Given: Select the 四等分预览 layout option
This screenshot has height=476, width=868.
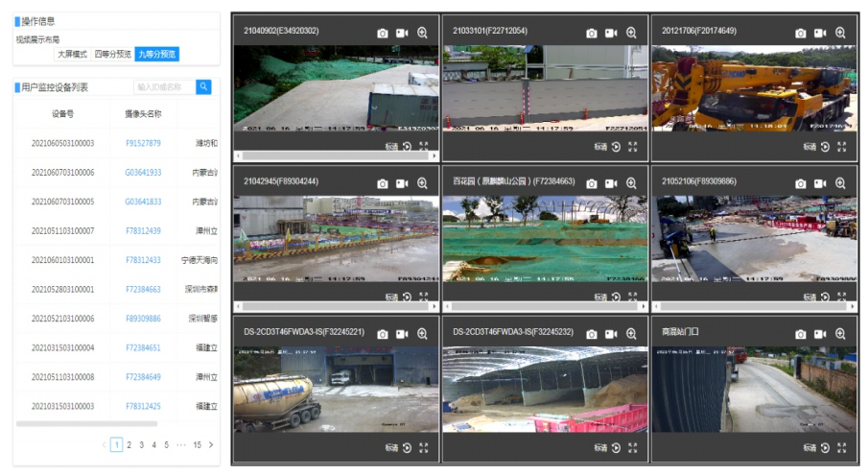Looking at the screenshot, I should [x=112, y=55].
